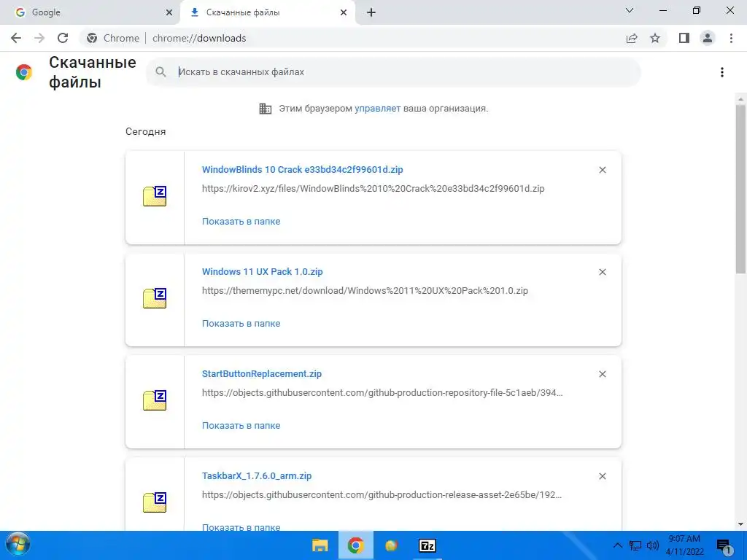Viewport: 747px width, 560px height.
Task: Open File Explorer from the taskbar
Action: tap(320, 545)
